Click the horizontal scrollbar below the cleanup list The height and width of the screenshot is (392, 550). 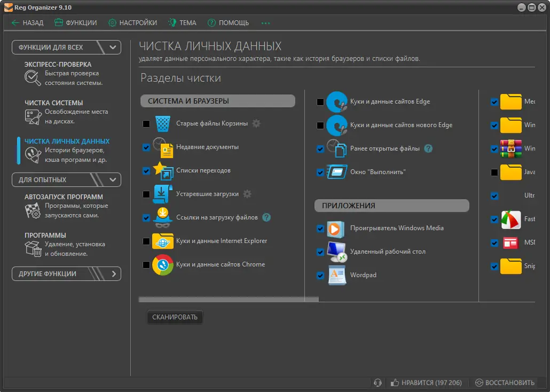[x=229, y=300]
